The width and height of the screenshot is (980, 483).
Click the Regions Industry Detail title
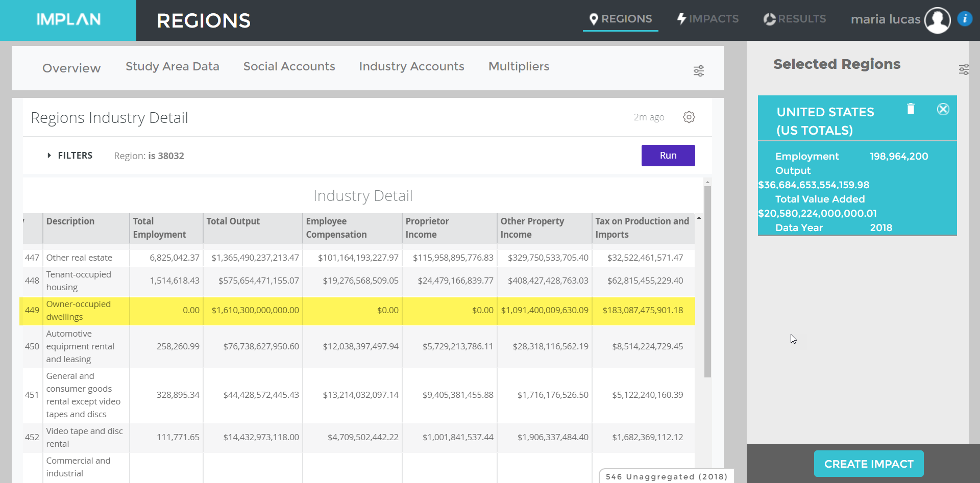pos(109,118)
